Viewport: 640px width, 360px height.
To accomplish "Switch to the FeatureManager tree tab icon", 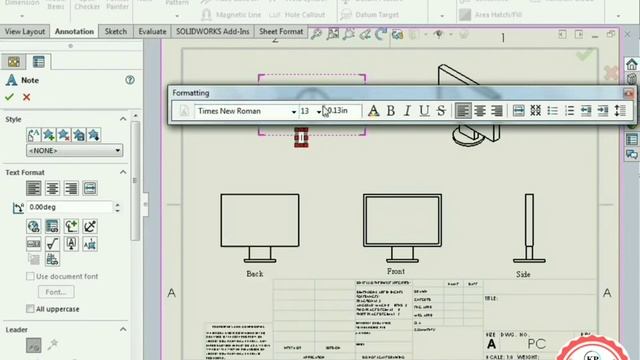I will point(14,62).
